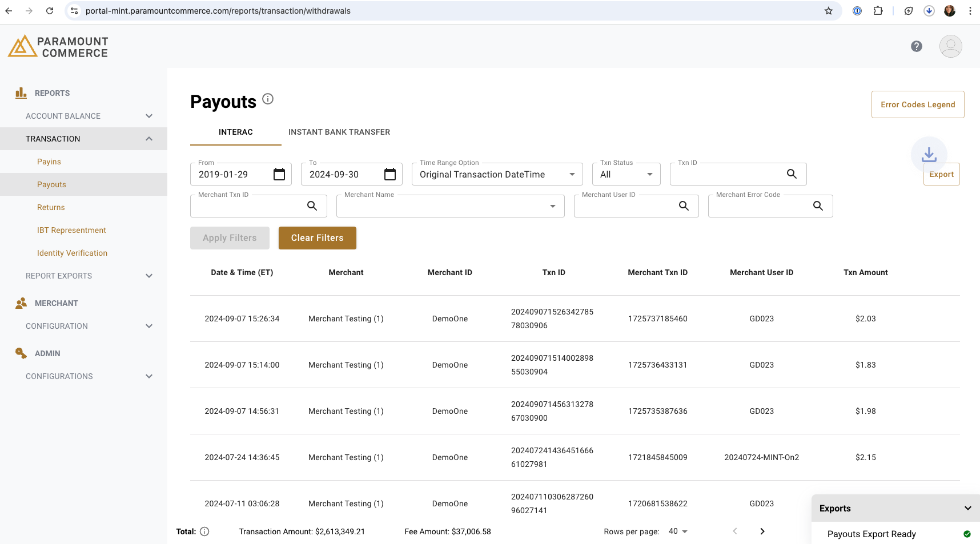This screenshot has width=980, height=544.
Task: Go to the next page of results
Action: [762, 531]
